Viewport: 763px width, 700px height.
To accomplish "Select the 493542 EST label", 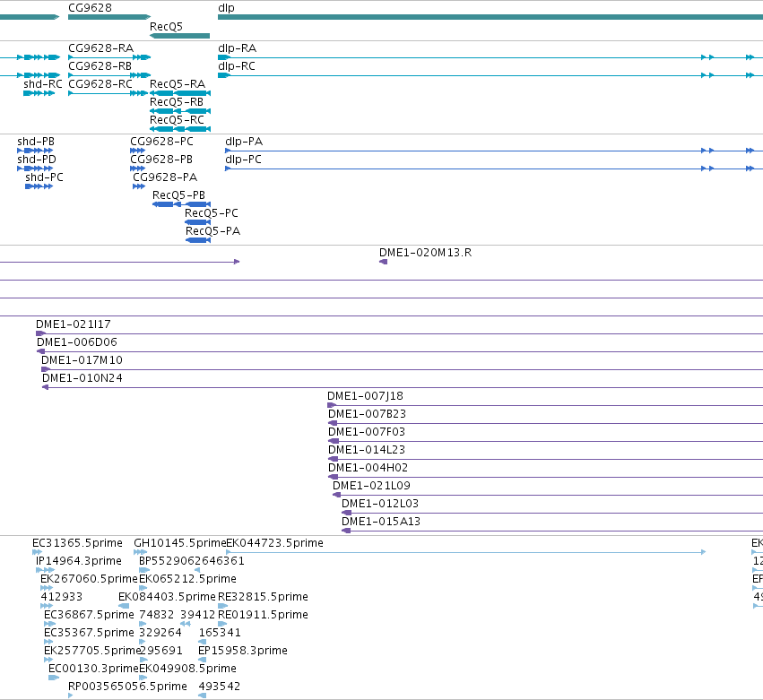I will tap(220, 687).
